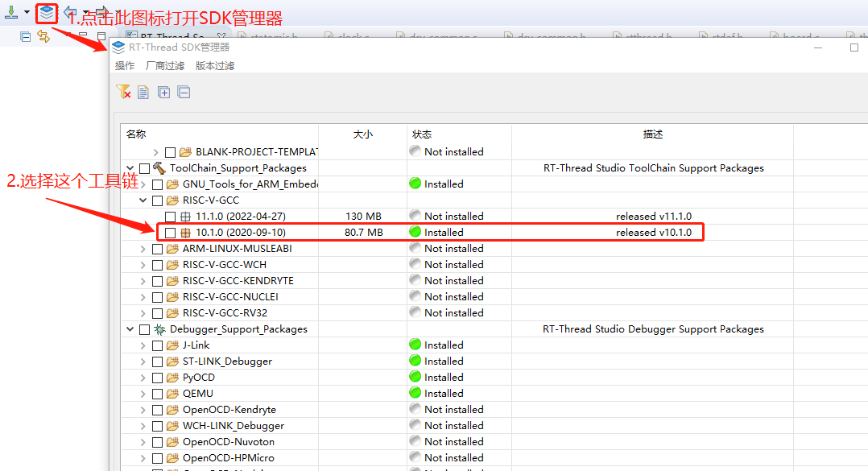Click the package icon beside 10.1.0 (2020-09-10)
This screenshot has height=471, width=868.
tap(185, 233)
